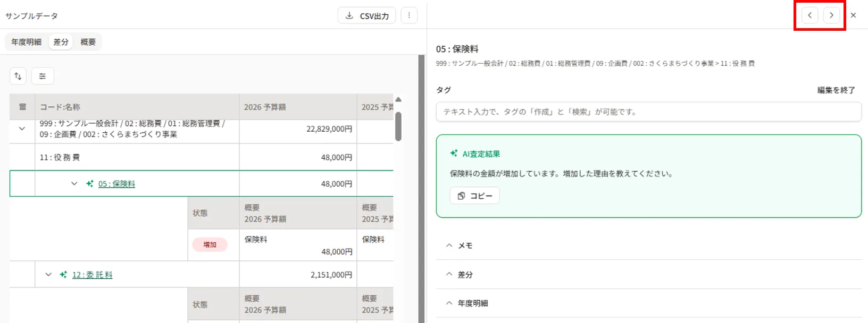Switch to the 年度明細 tab
Viewport: 868px width, 323px height.
pos(27,42)
